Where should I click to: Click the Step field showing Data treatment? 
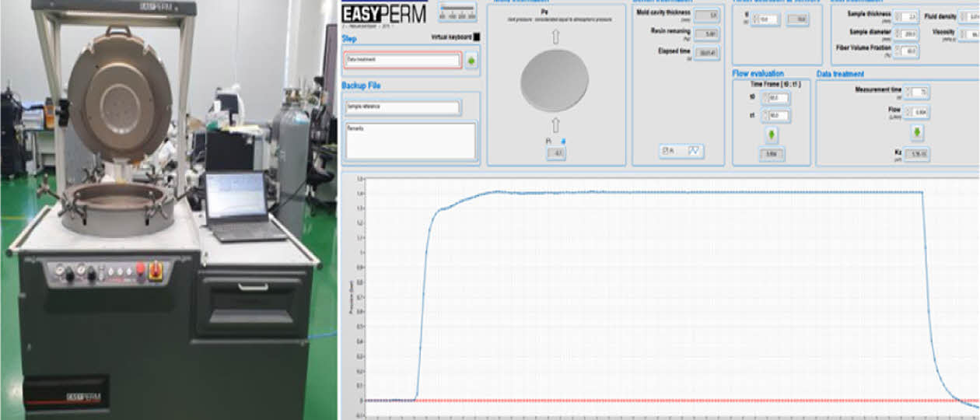pyautogui.click(x=403, y=61)
